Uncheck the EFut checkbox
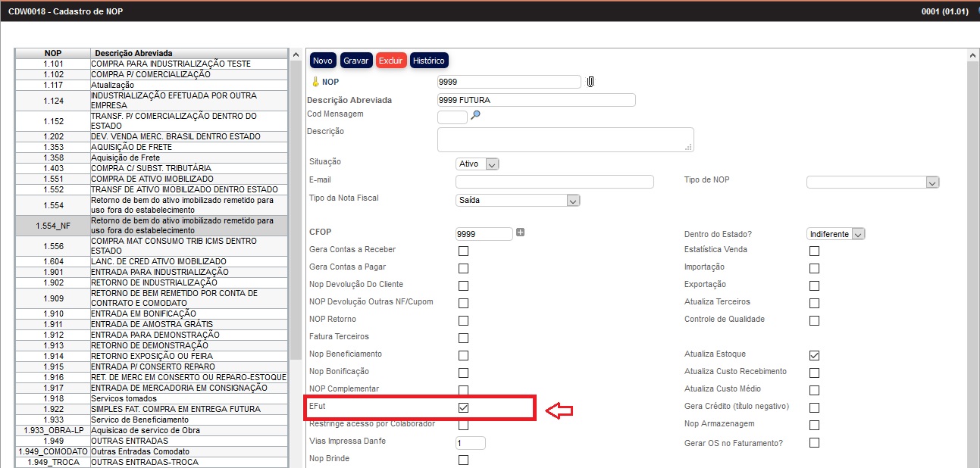Image resolution: width=980 pixels, height=468 pixels. pos(463,407)
